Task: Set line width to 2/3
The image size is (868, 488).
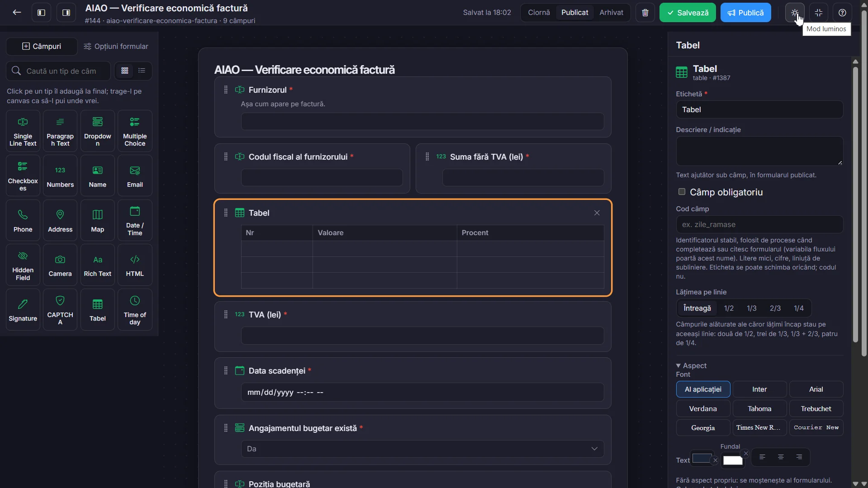Action: (775, 308)
